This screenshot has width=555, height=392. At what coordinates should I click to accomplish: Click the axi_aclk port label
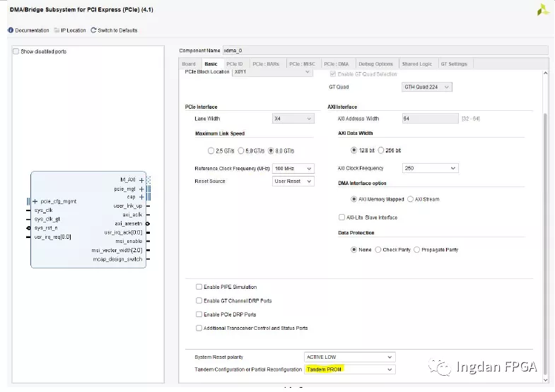click(x=132, y=215)
